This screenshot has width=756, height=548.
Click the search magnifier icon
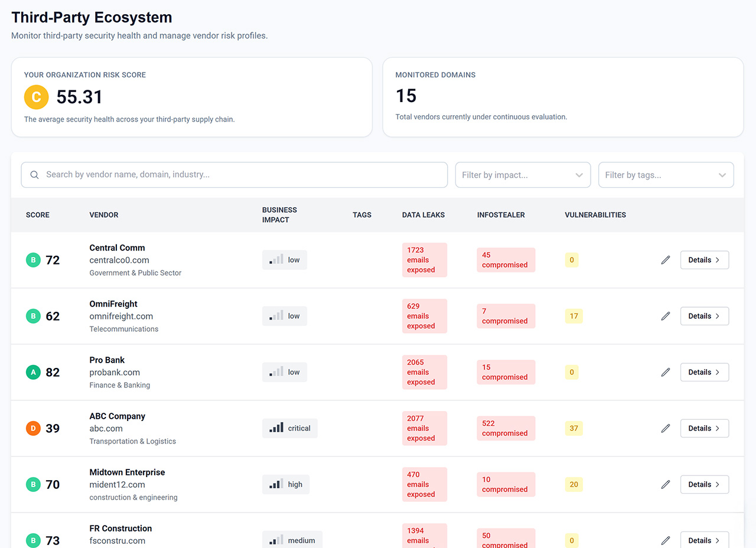[34, 175]
